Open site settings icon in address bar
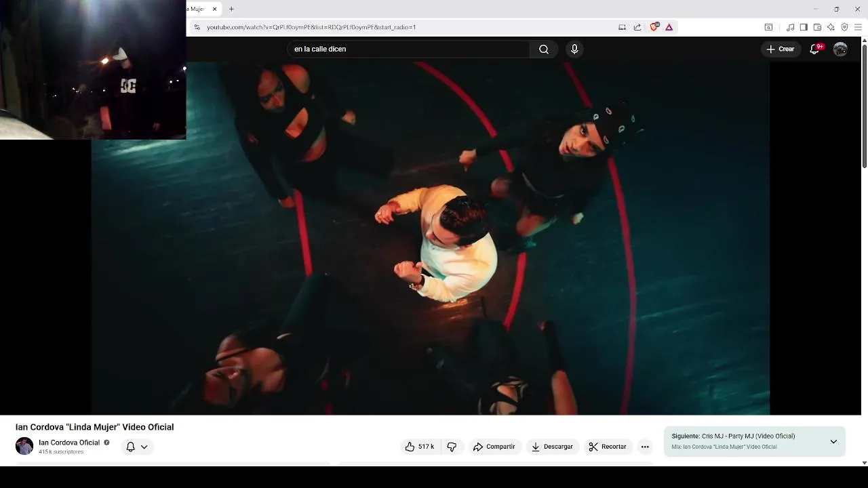Viewport: 868px width, 488px height. pyautogui.click(x=197, y=27)
